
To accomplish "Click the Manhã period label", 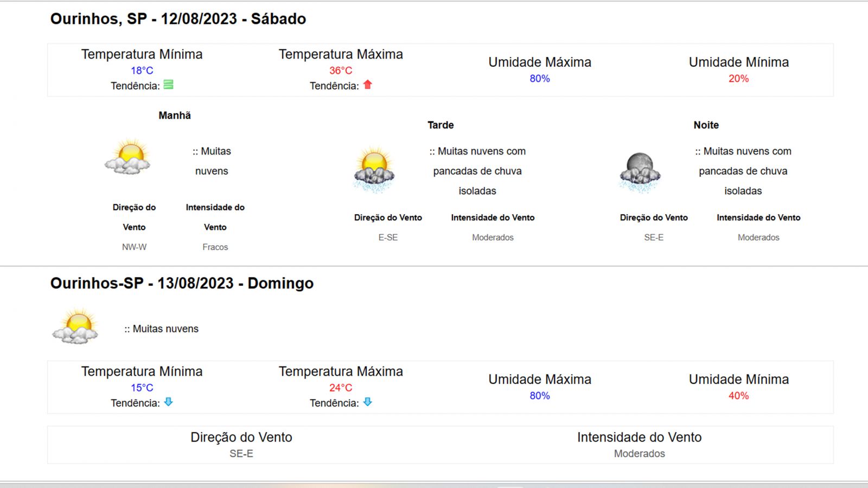I will click(x=175, y=115).
